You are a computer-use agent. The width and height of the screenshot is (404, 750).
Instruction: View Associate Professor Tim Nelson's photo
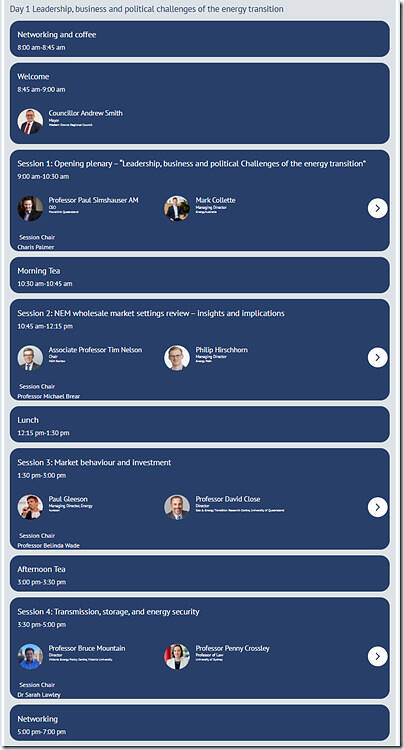30,357
